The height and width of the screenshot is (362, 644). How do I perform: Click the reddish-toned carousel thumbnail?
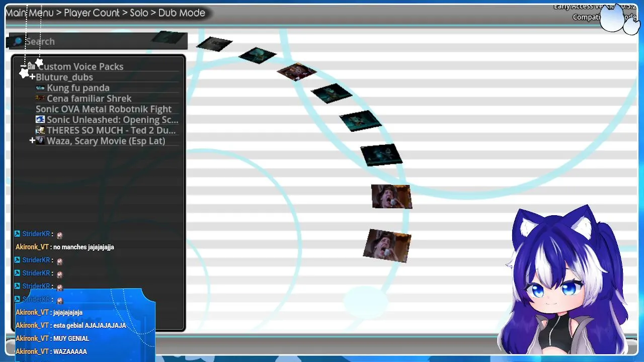tap(297, 72)
